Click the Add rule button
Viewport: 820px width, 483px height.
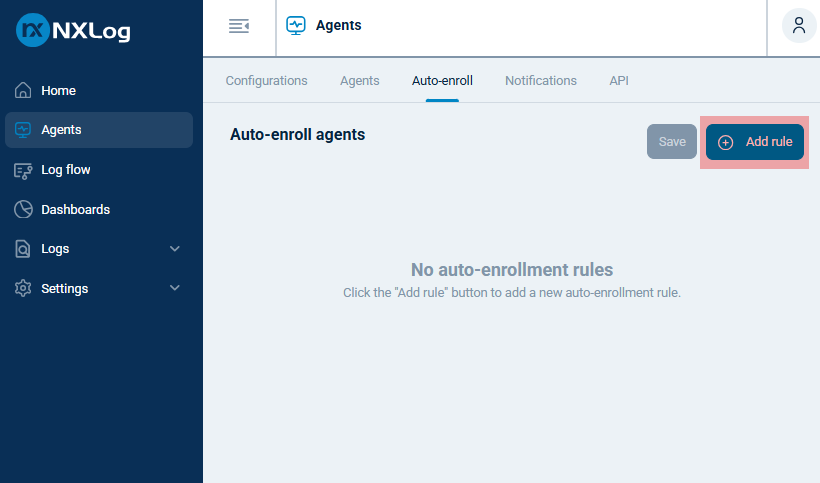tap(755, 142)
